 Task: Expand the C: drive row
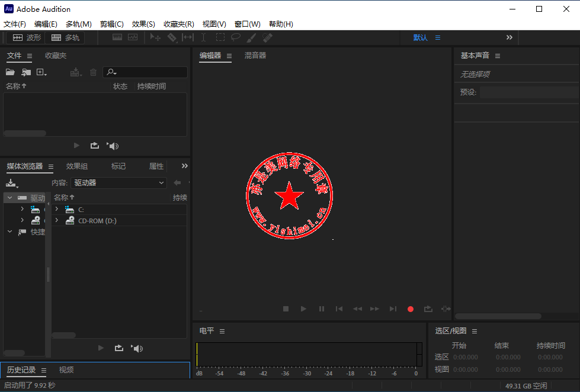[x=57, y=209]
